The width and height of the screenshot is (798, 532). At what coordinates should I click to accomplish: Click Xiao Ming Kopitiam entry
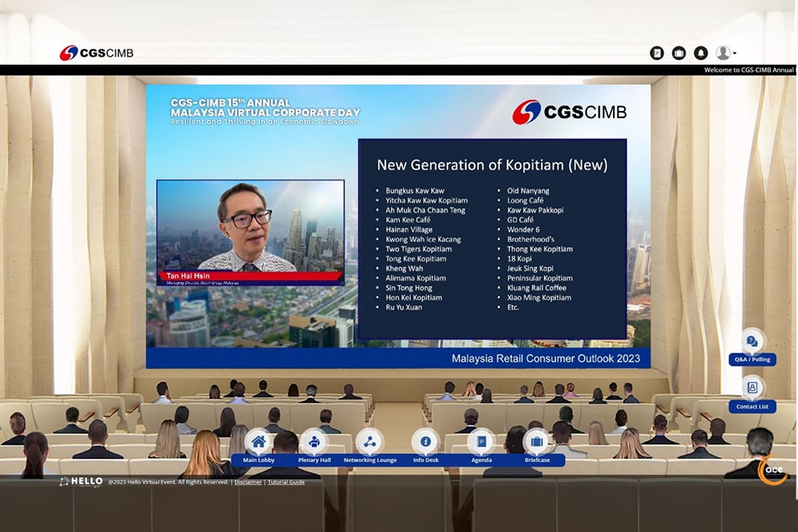539,297
